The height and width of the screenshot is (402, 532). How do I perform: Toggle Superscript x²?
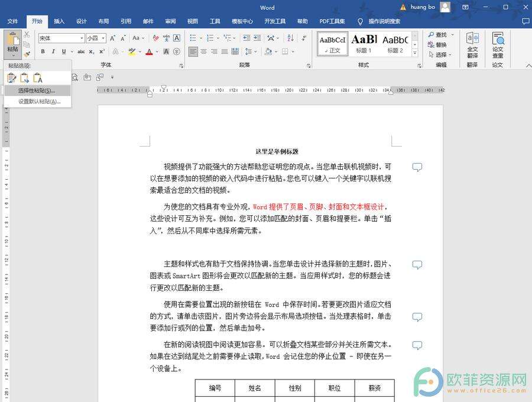pos(102,51)
